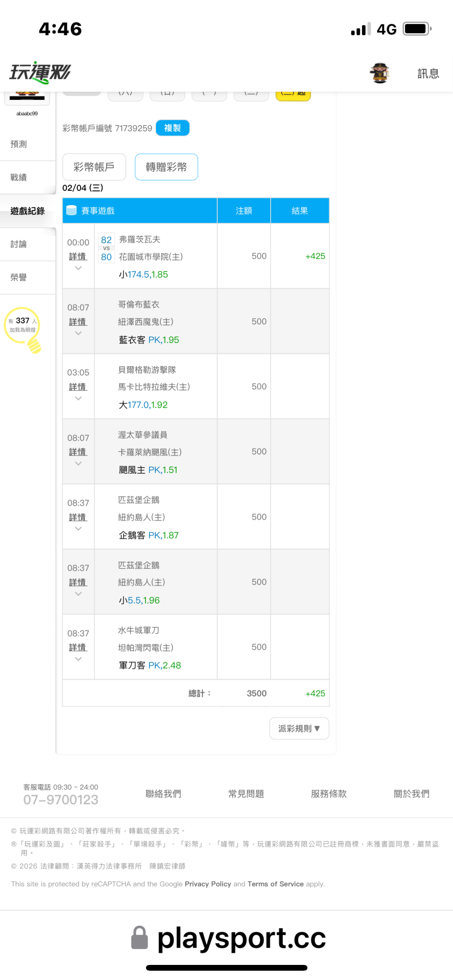Click the coin stack icon beside 賽事遊戲
The width and height of the screenshot is (453, 980).
coord(72,211)
